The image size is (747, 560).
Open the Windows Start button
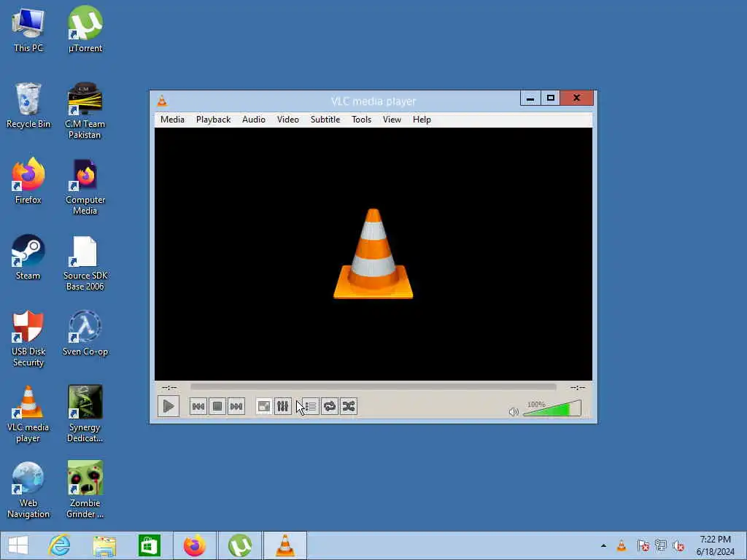click(x=18, y=545)
